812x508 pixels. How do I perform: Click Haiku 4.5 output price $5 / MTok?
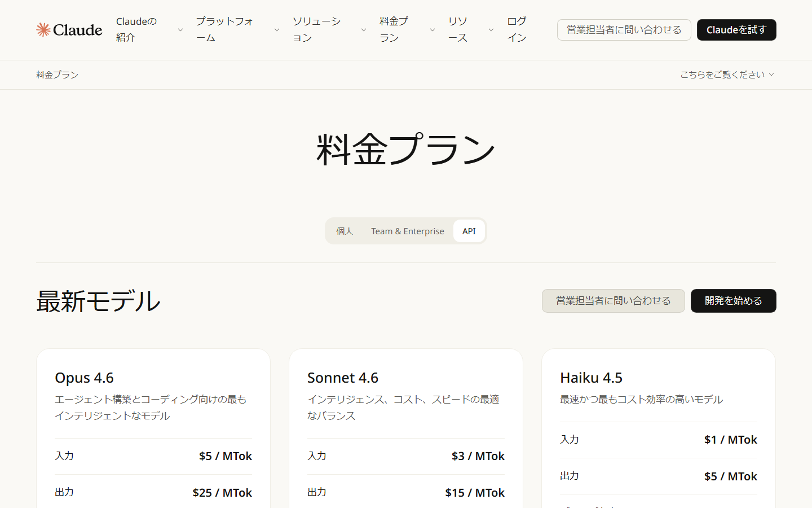(x=731, y=476)
